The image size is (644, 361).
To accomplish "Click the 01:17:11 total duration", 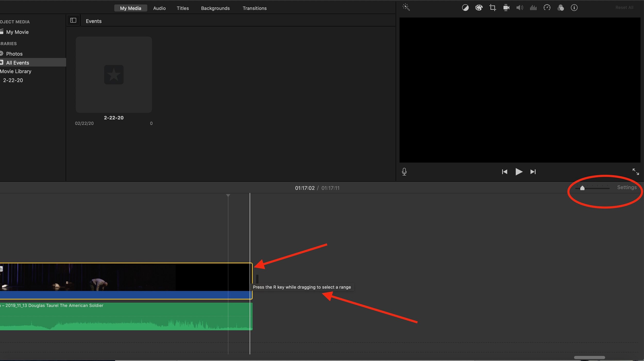I will click(x=330, y=188).
